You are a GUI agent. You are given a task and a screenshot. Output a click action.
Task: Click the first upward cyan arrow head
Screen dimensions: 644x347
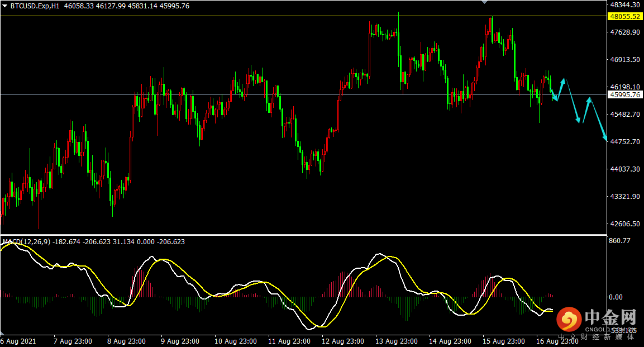(x=564, y=80)
